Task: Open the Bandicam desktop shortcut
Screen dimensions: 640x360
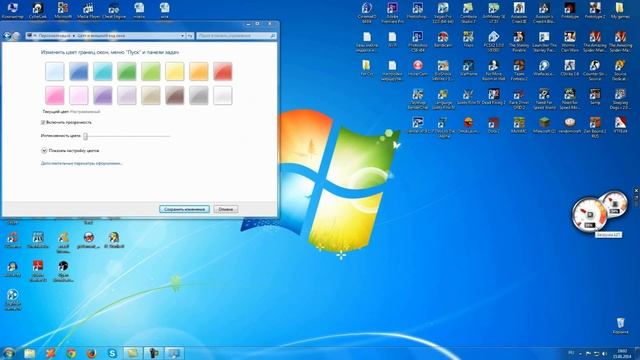Action: 443,40
